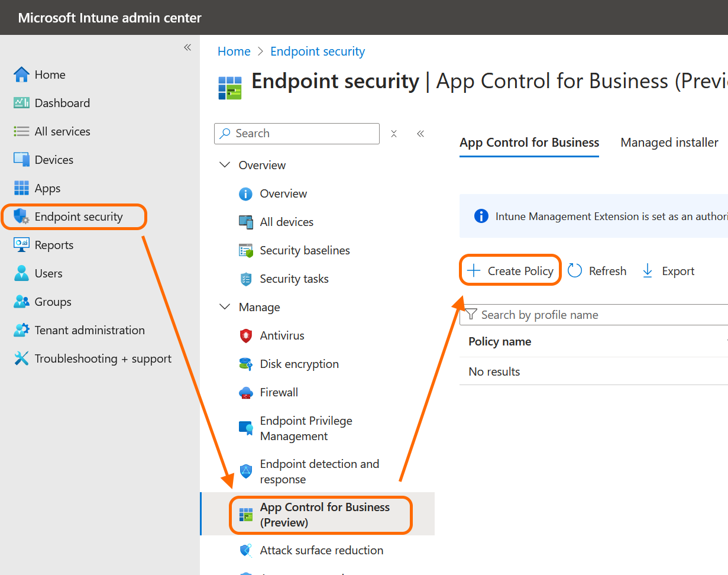This screenshot has height=575, width=728.
Task: Go to Home breadcrumb link
Action: click(234, 51)
